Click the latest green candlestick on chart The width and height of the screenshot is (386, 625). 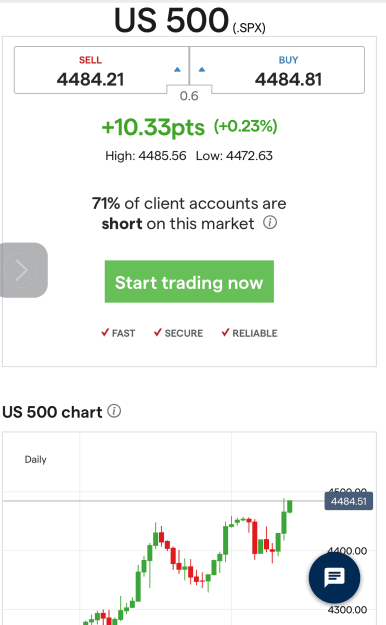[290, 506]
